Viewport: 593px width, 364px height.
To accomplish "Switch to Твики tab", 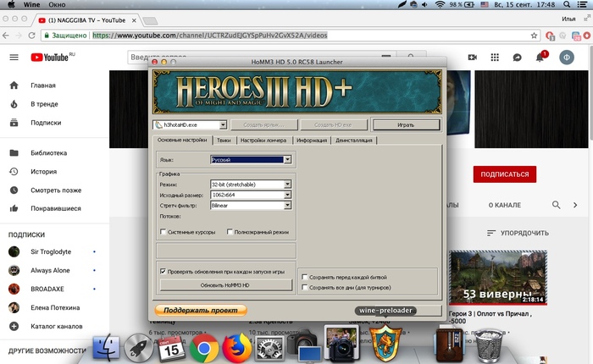I will click(224, 141).
